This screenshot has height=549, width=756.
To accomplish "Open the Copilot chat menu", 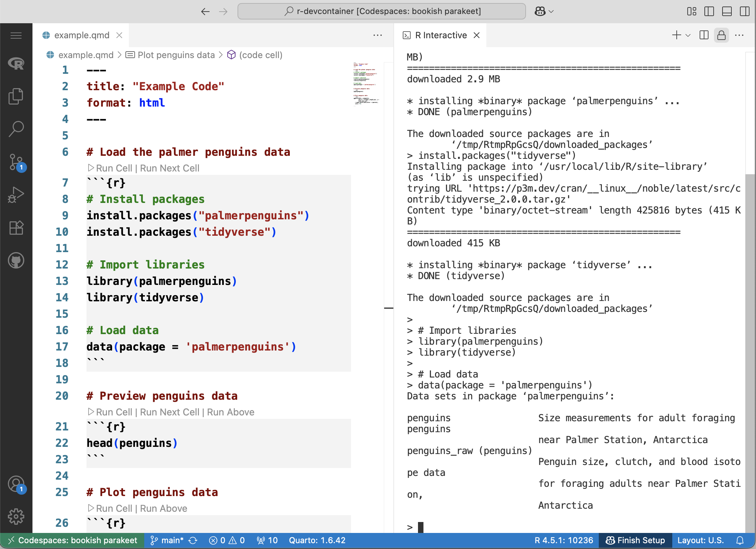I will (x=544, y=12).
